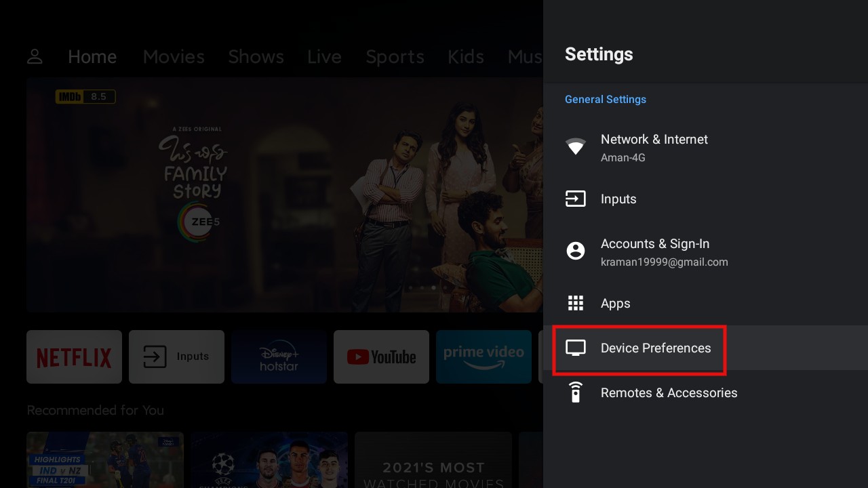
Task: Switch to the Movies tab
Action: tap(174, 57)
